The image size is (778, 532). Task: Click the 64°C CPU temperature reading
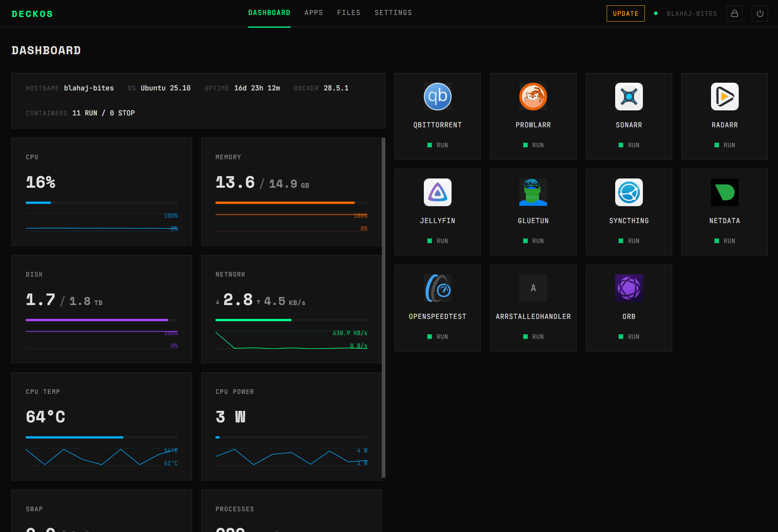pos(45,417)
